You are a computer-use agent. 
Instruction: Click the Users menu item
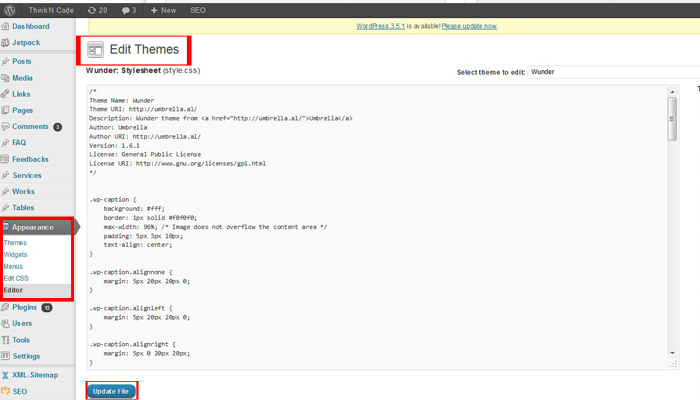(22, 324)
